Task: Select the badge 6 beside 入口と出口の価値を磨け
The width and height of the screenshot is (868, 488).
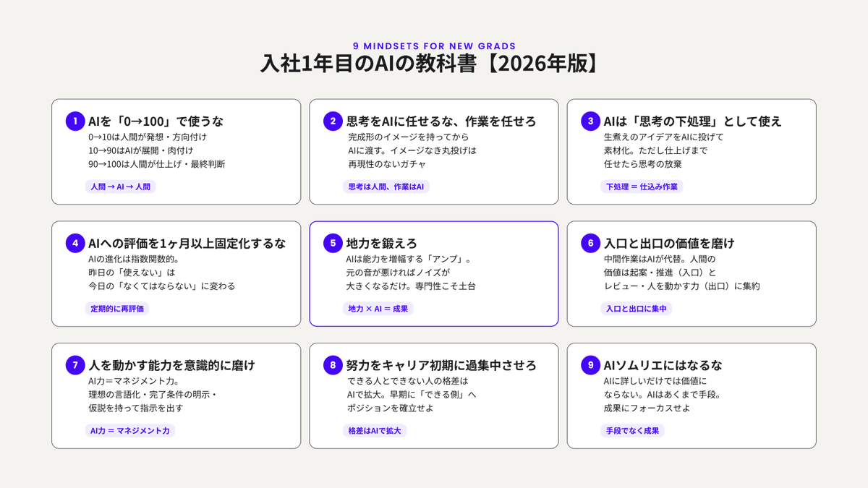Action: point(590,244)
